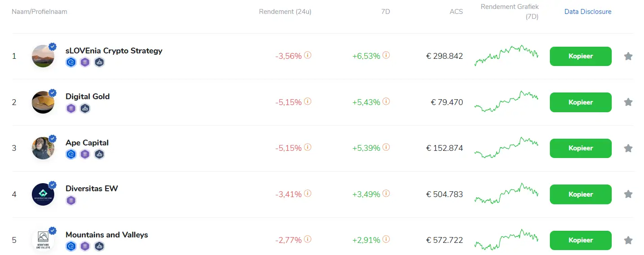Star the Mountains and Valleys profile

click(628, 240)
